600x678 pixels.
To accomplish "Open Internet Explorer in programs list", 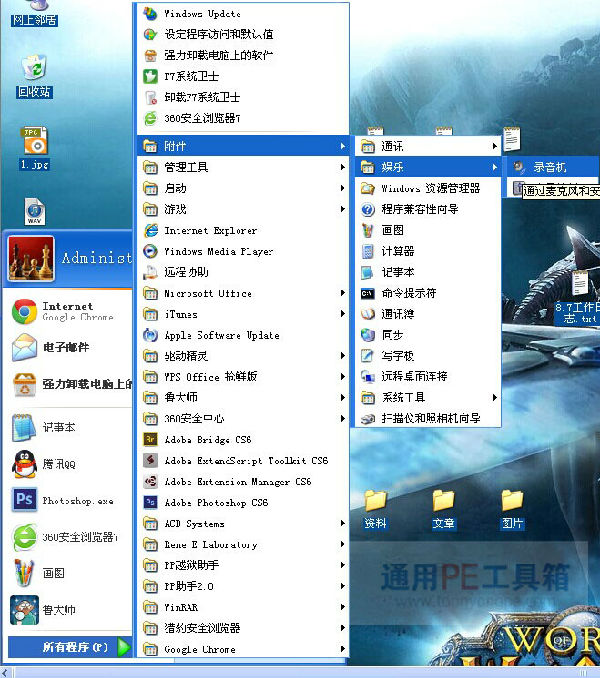I will [243, 230].
